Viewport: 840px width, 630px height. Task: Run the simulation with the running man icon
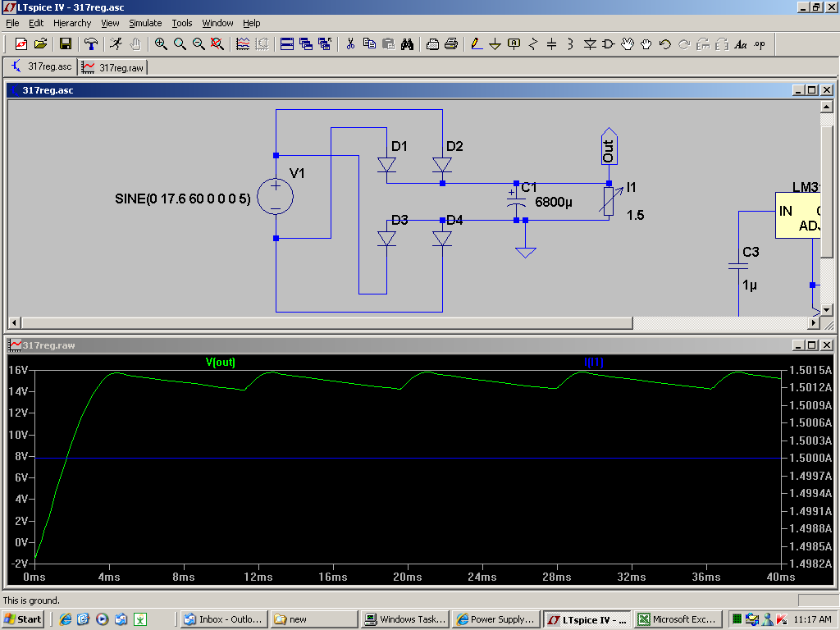point(116,44)
